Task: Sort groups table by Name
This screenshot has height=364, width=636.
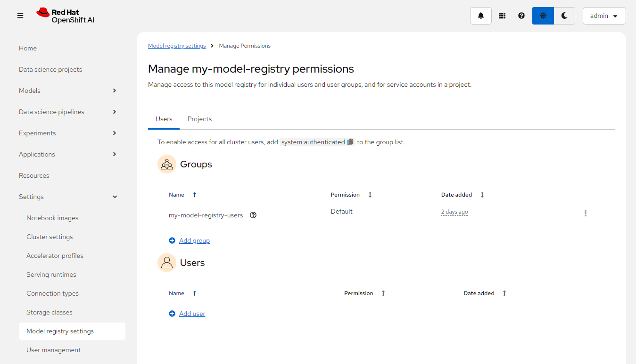Action: click(x=183, y=195)
